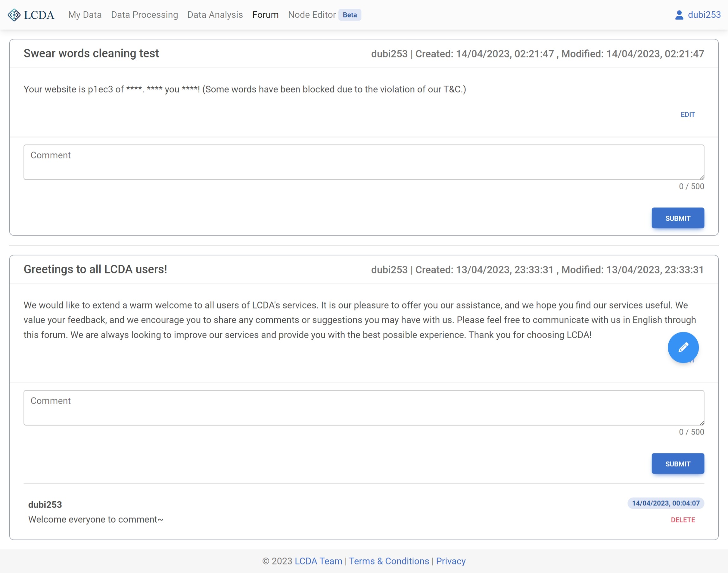
Task: Click the 'Greetings to all LCDA users!' post title
Action: (95, 270)
